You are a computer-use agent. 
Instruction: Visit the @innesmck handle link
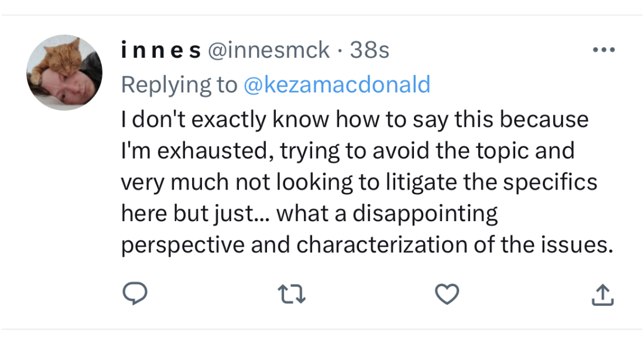(269, 51)
